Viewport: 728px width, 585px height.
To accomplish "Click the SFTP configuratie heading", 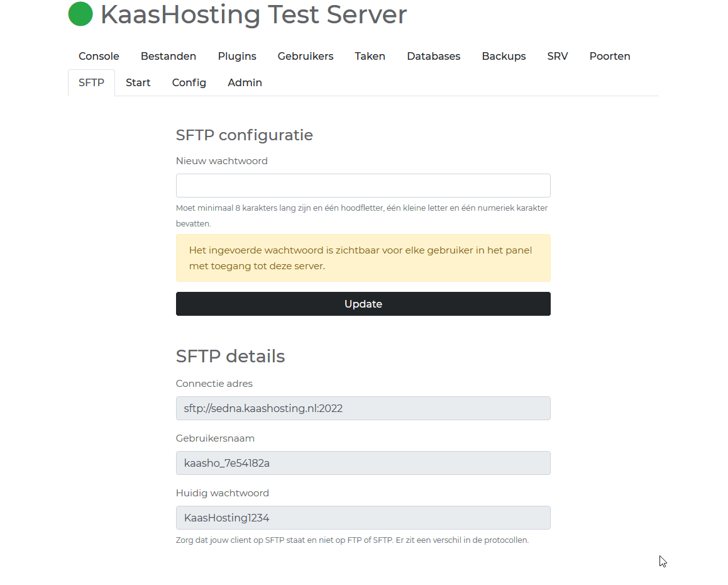I will click(x=244, y=135).
